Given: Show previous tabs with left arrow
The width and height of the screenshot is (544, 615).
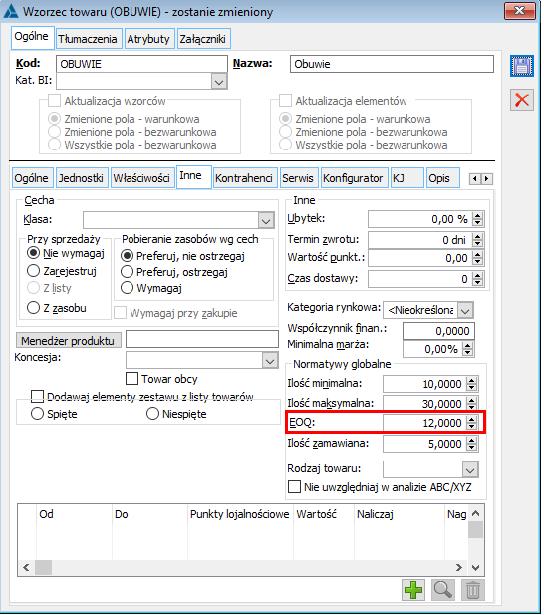Looking at the screenshot, I should (x=475, y=179).
